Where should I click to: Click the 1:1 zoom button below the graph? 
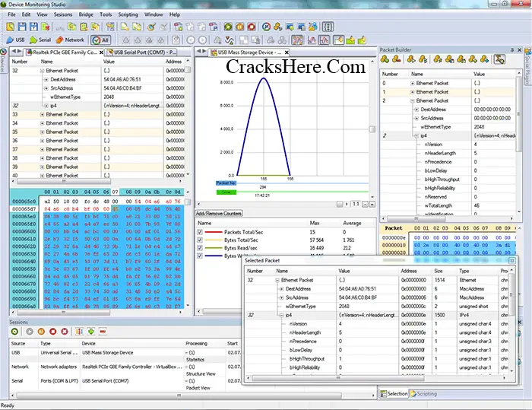356,204
